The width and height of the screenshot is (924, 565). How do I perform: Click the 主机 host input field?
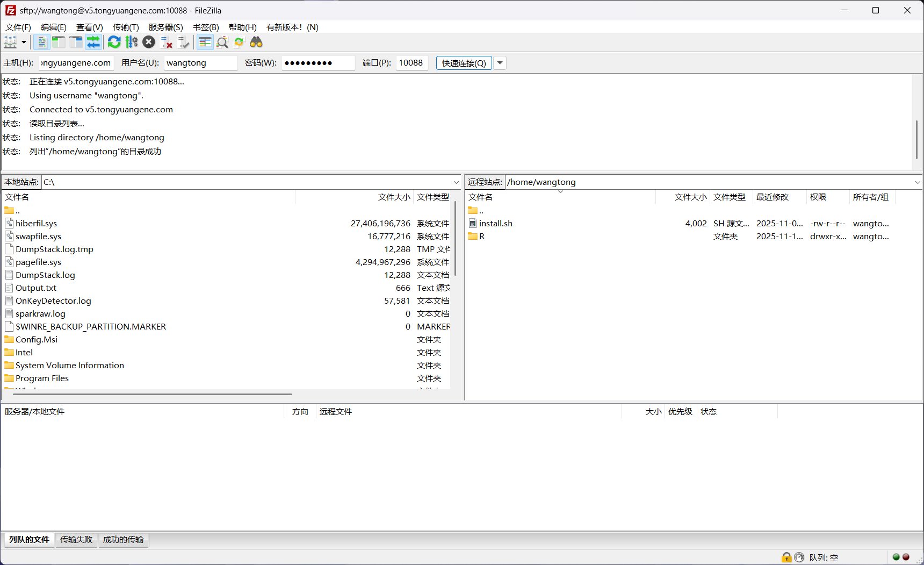click(76, 63)
